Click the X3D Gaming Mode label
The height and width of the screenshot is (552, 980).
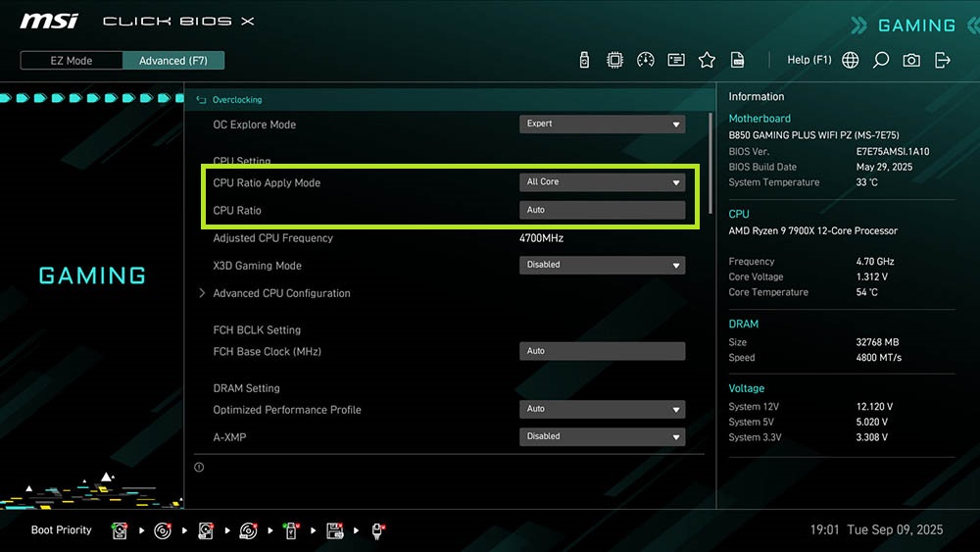point(257,266)
